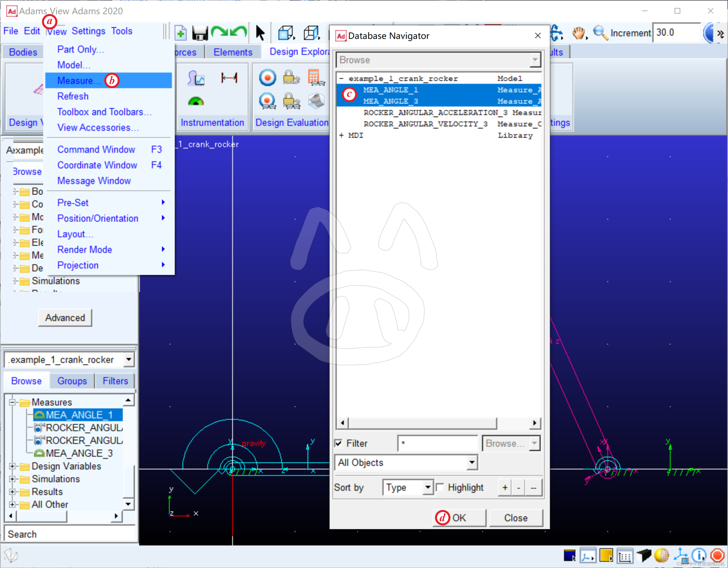The height and width of the screenshot is (568, 728).
Task: Toggle the Filter checkbox
Action: (339, 443)
